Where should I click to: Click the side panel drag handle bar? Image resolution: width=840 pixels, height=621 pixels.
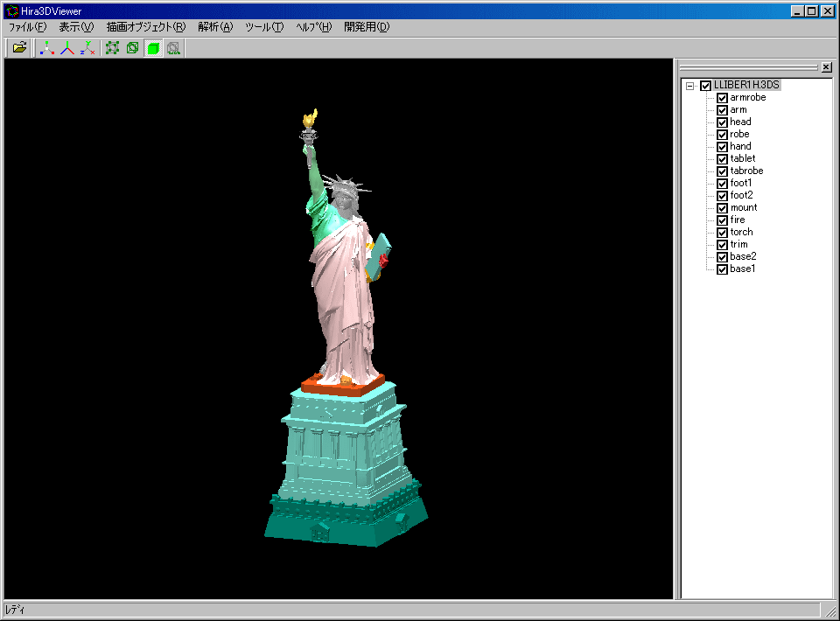coord(748,67)
